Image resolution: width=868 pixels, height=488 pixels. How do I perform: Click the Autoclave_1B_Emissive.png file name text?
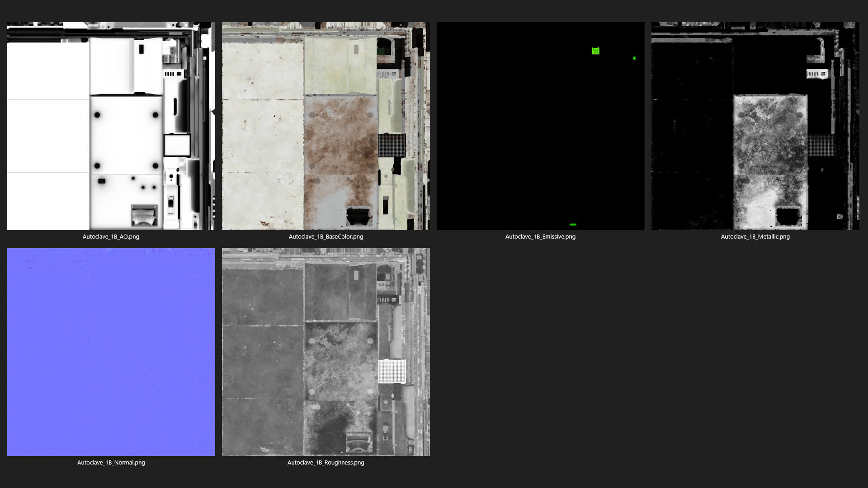click(x=540, y=236)
